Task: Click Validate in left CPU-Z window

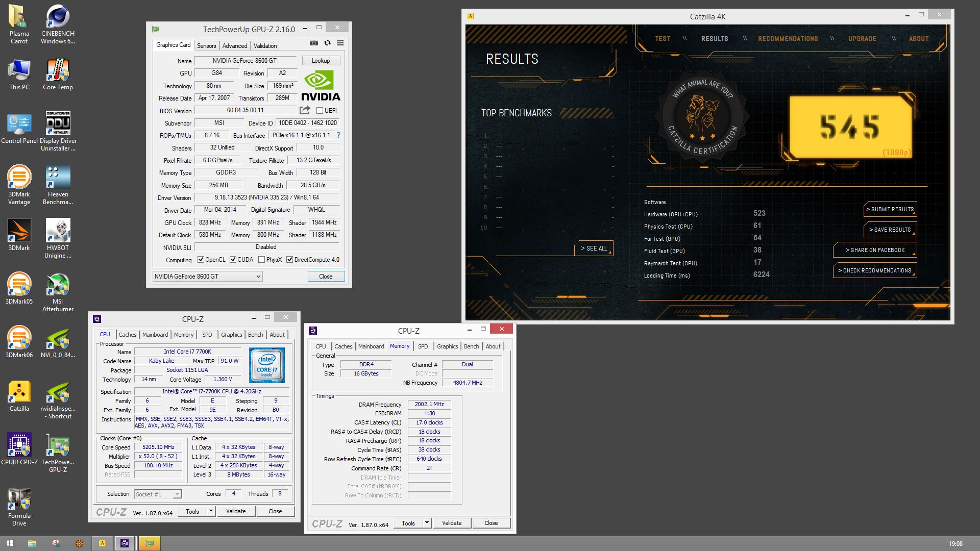Action: [236, 511]
